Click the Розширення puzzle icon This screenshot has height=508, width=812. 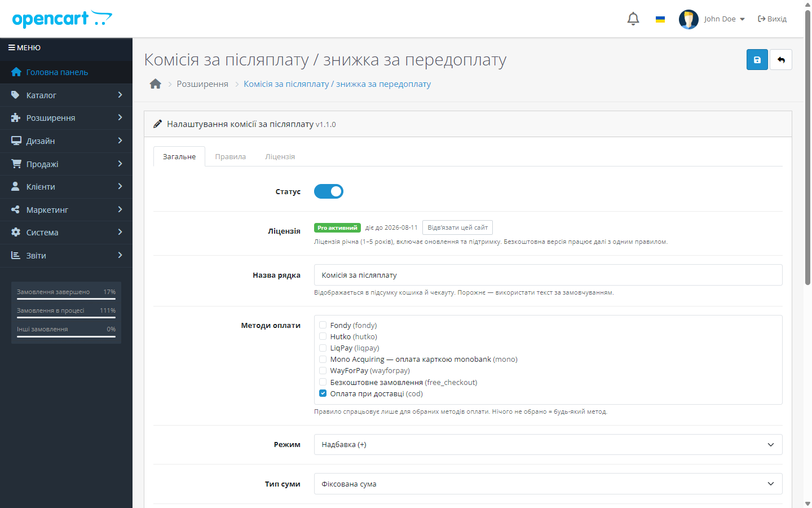coord(16,118)
